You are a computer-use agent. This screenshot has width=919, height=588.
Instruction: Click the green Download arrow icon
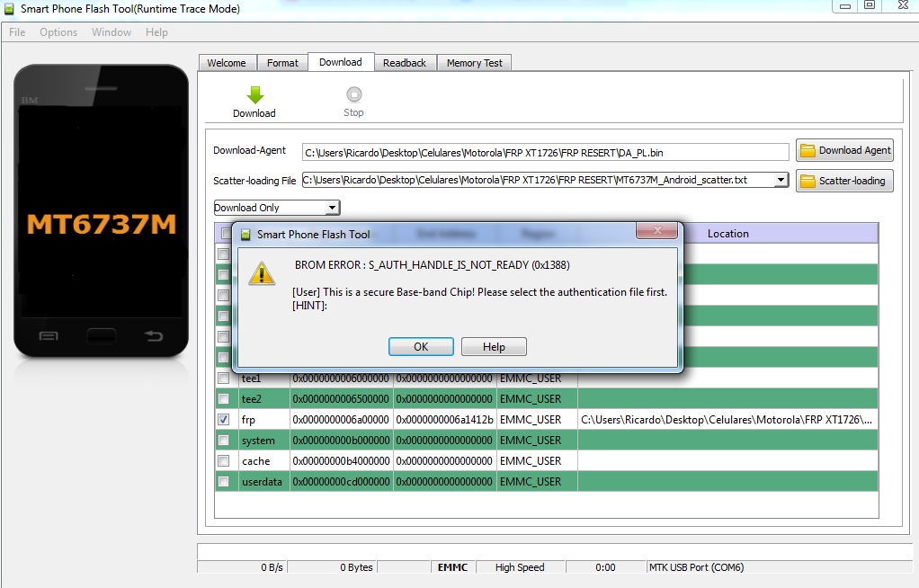pyautogui.click(x=255, y=95)
